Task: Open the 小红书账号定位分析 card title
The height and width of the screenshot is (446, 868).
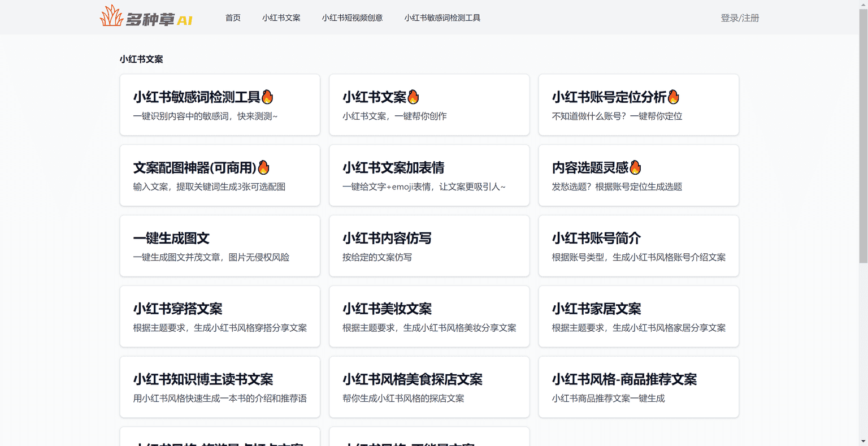Action: click(x=609, y=97)
